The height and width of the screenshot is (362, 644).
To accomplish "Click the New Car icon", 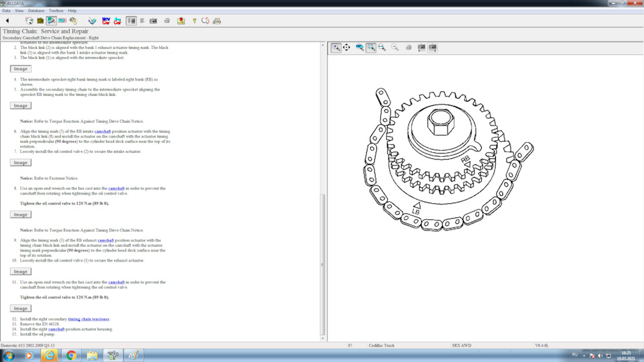I will coord(107,21).
